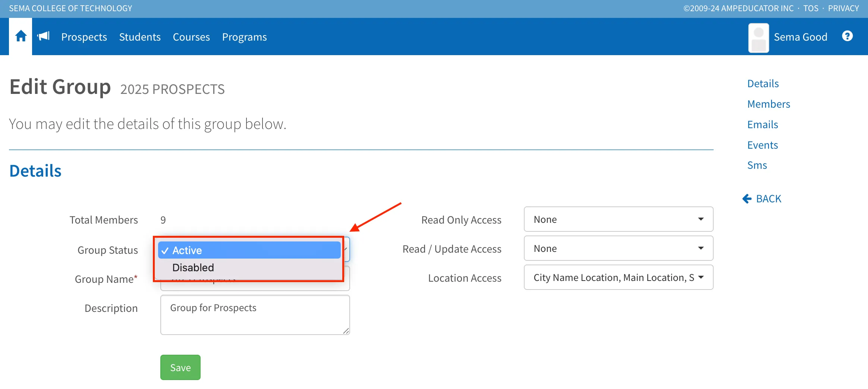The height and width of the screenshot is (389, 868).
Task: Go to the home page icon
Action: pyautogui.click(x=21, y=36)
